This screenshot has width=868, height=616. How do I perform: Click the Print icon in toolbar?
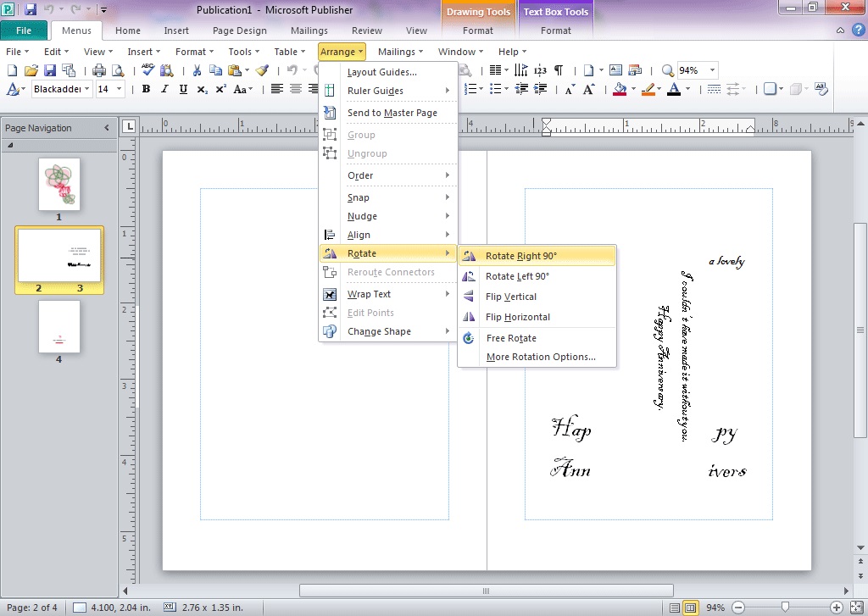coord(99,71)
